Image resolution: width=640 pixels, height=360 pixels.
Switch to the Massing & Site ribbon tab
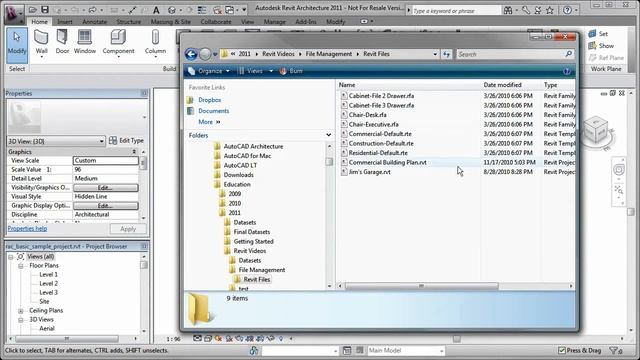[171, 22]
